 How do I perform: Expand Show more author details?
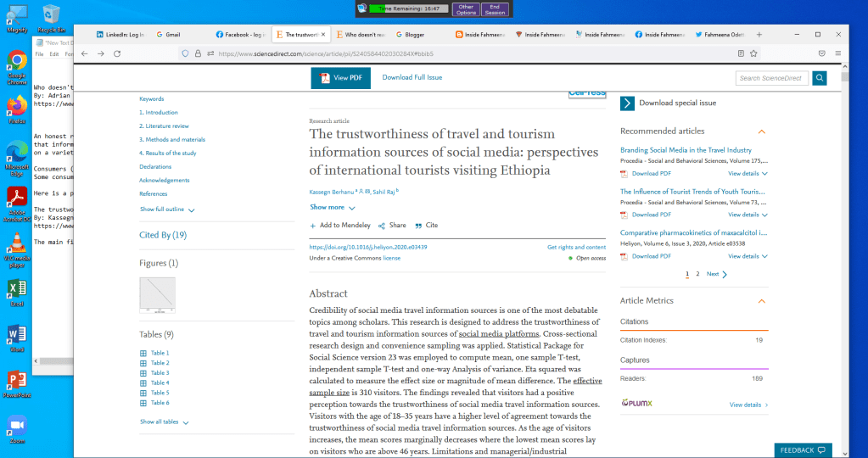[333, 207]
